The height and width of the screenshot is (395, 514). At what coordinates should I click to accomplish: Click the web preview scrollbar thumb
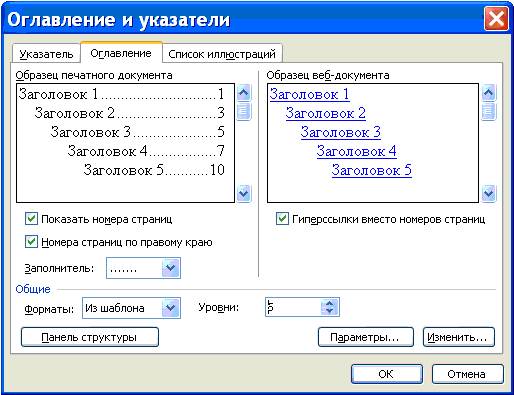pos(489,111)
